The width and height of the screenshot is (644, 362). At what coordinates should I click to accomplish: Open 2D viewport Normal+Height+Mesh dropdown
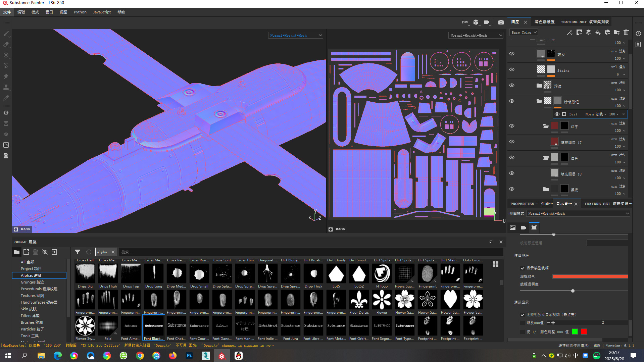pos(476,35)
